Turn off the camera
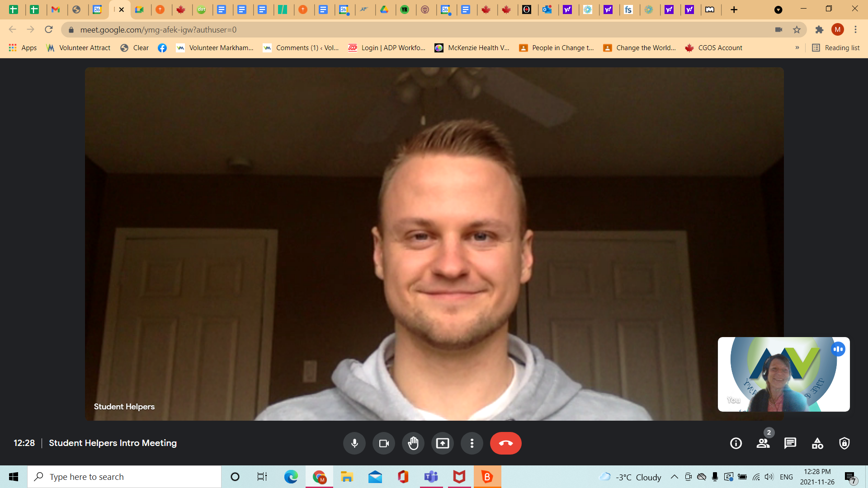Image resolution: width=868 pixels, height=488 pixels. pos(384,443)
